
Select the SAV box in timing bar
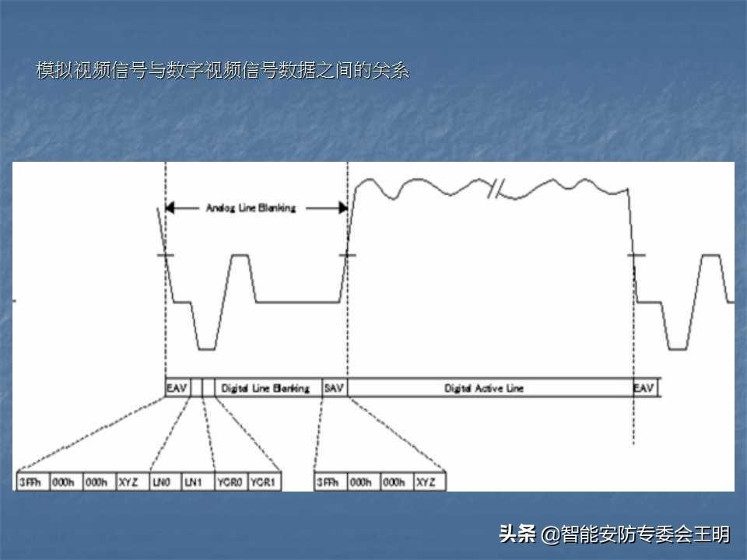point(335,387)
